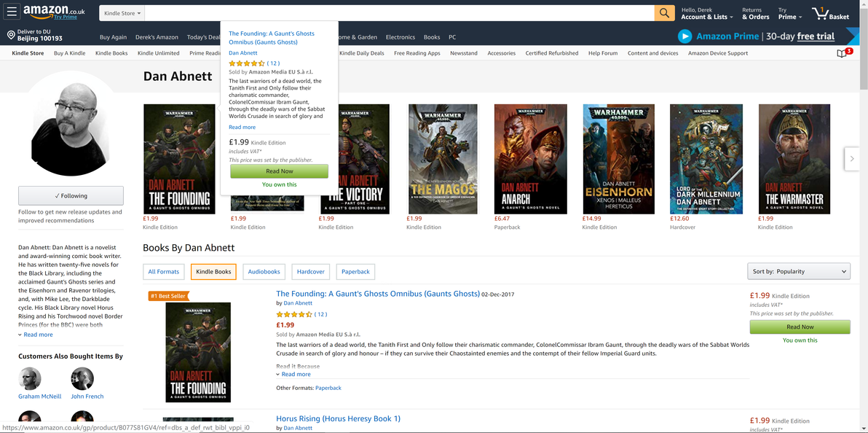The height and width of the screenshot is (433, 868).
Task: Toggle the Following button
Action: [x=71, y=195]
